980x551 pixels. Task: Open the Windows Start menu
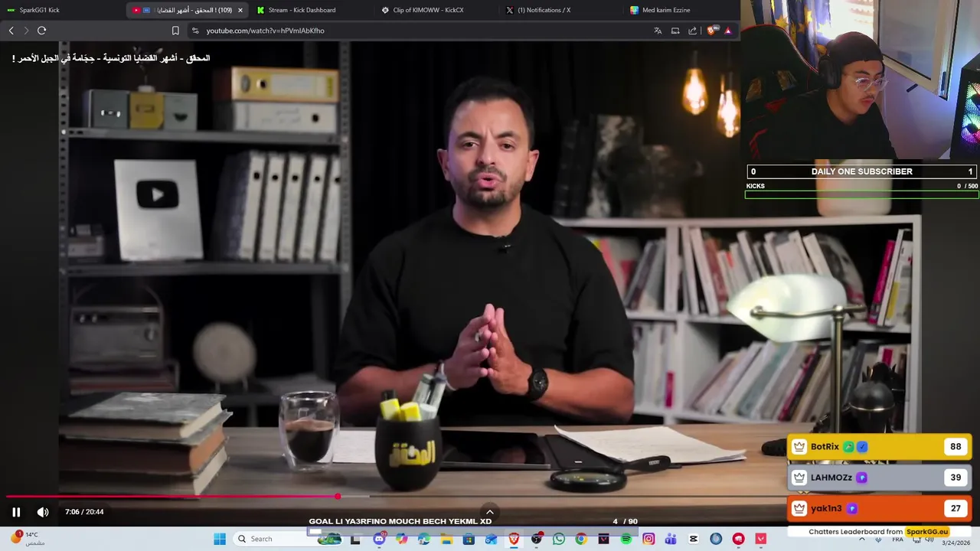220,539
